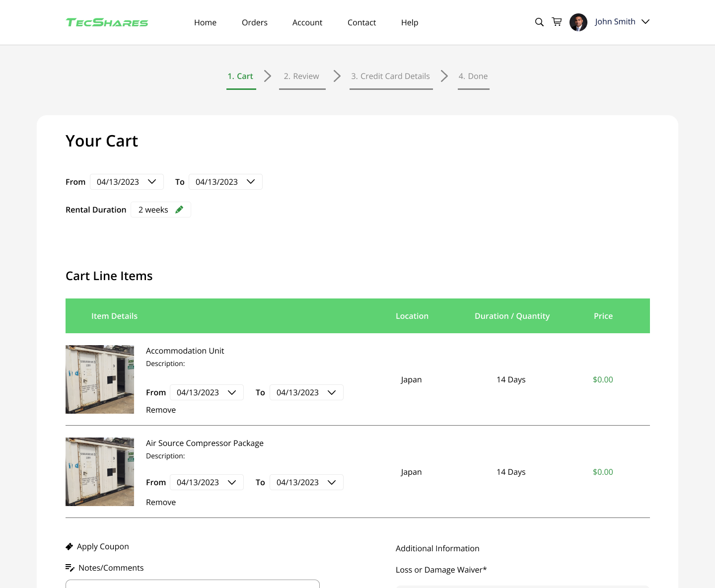
Task: Click John Smith's profile avatar
Action: (578, 22)
